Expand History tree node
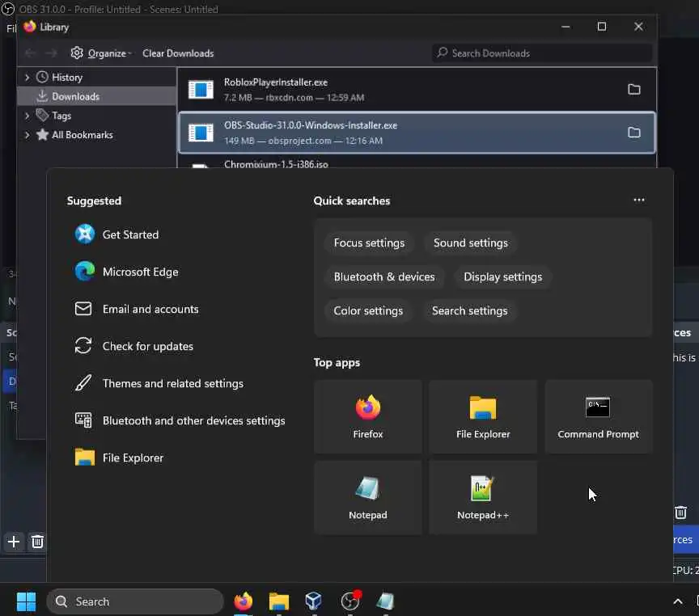 (28, 78)
